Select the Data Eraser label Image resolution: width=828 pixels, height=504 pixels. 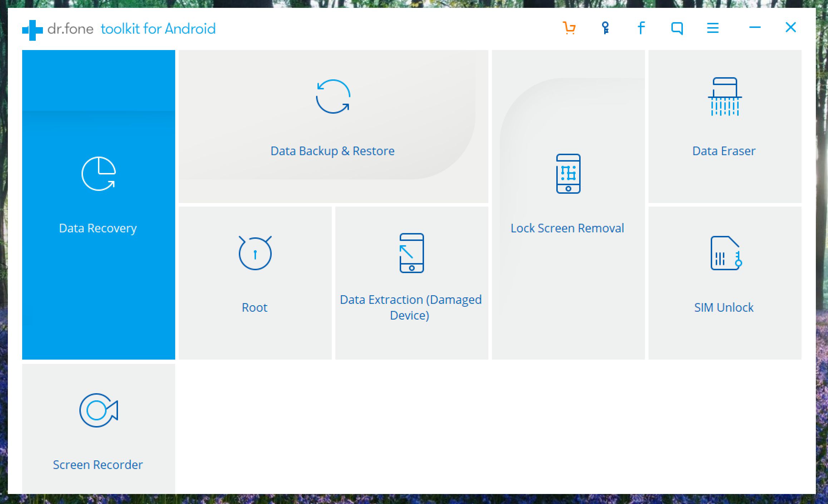click(724, 151)
